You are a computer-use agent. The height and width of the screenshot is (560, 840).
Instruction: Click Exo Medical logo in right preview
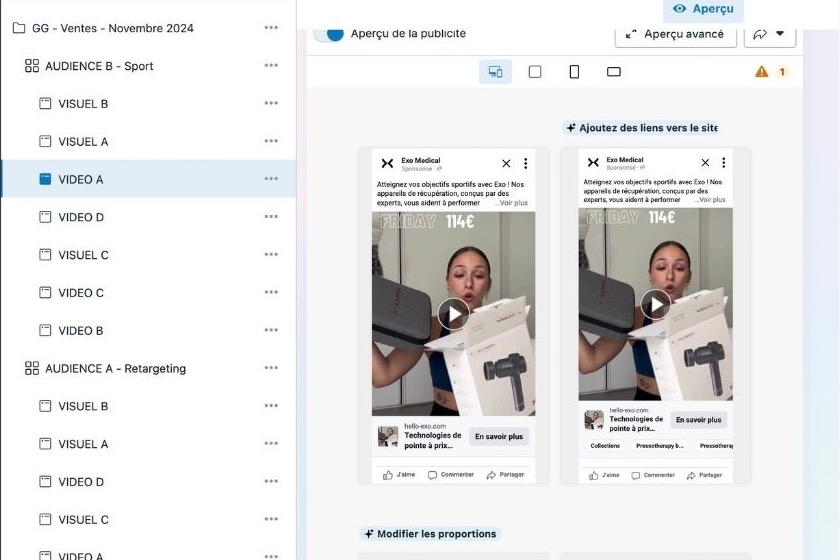tap(593, 162)
